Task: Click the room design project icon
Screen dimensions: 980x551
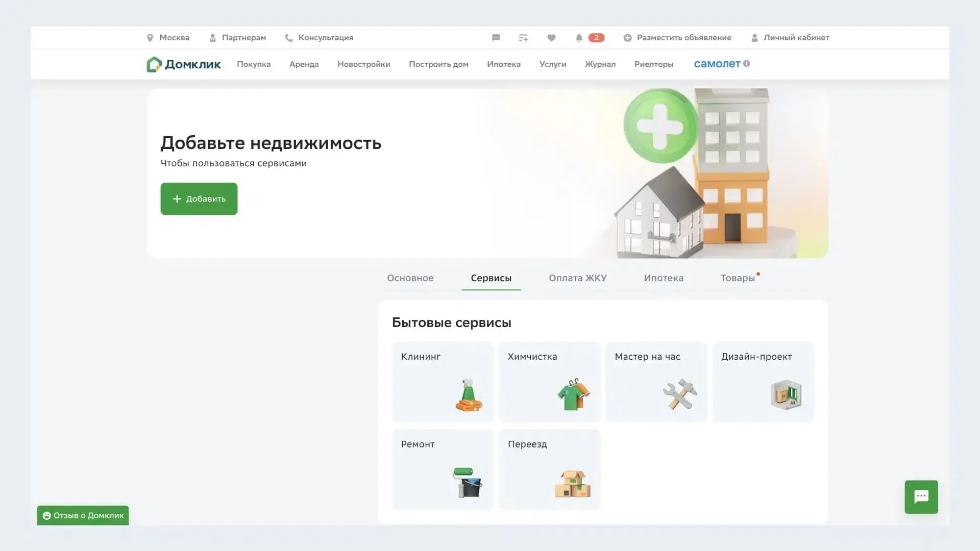Action: [786, 394]
